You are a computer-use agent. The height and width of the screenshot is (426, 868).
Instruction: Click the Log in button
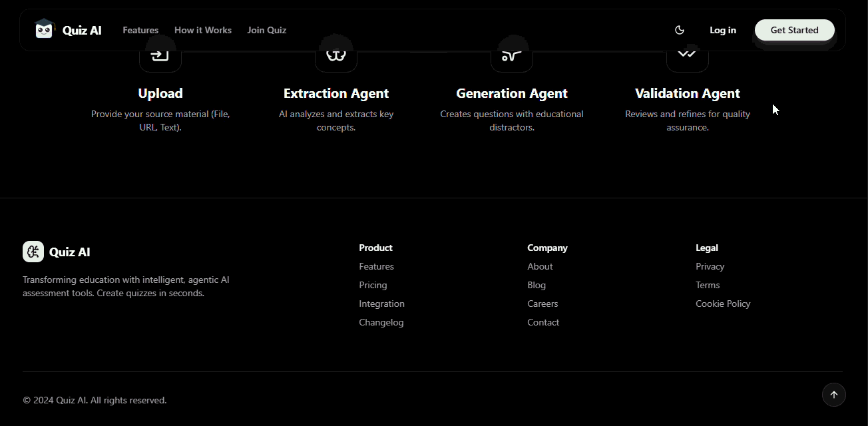tap(723, 30)
